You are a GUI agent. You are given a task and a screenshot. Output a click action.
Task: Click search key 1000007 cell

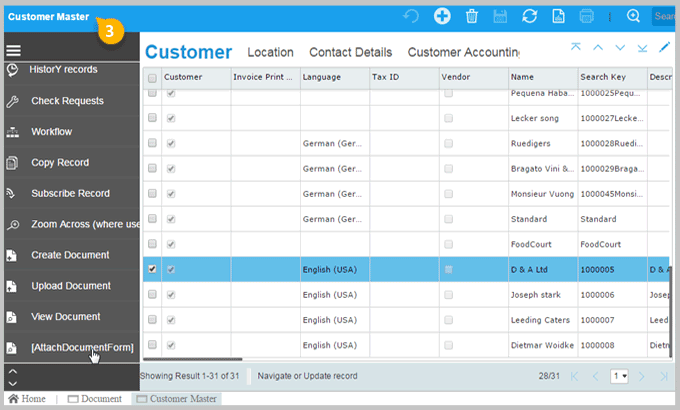(612, 320)
